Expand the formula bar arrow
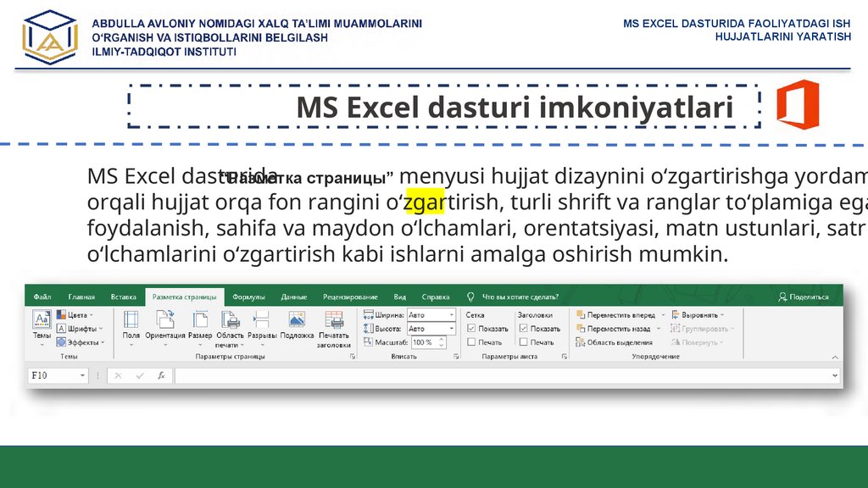Viewport: 868px width, 488px height. tap(835, 375)
